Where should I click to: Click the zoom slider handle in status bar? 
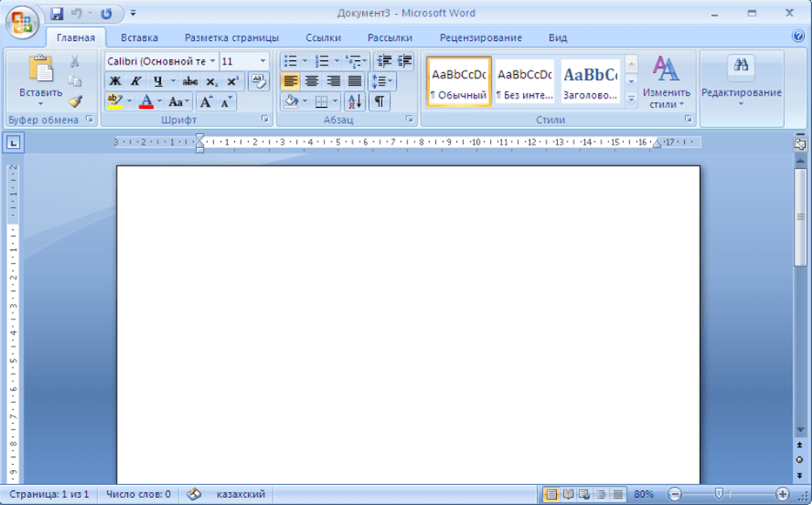click(718, 494)
